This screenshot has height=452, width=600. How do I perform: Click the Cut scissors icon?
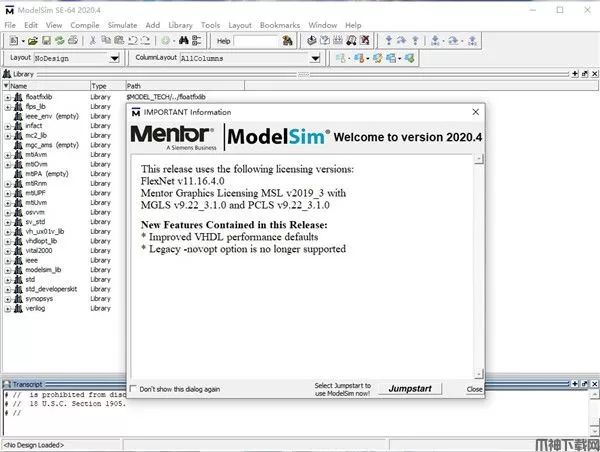92,40
